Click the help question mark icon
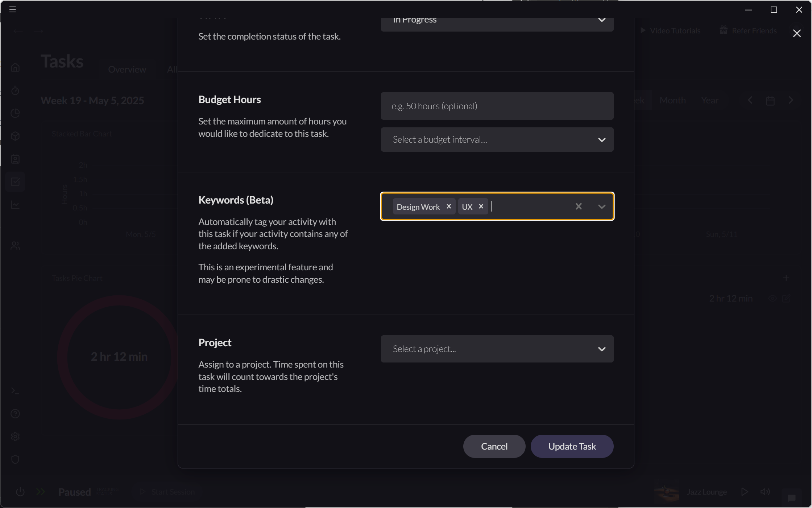The width and height of the screenshot is (812, 508). 15,414
